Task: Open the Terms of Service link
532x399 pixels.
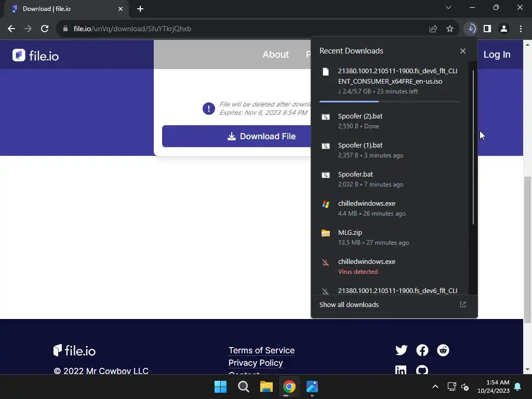Action: pyautogui.click(x=262, y=350)
